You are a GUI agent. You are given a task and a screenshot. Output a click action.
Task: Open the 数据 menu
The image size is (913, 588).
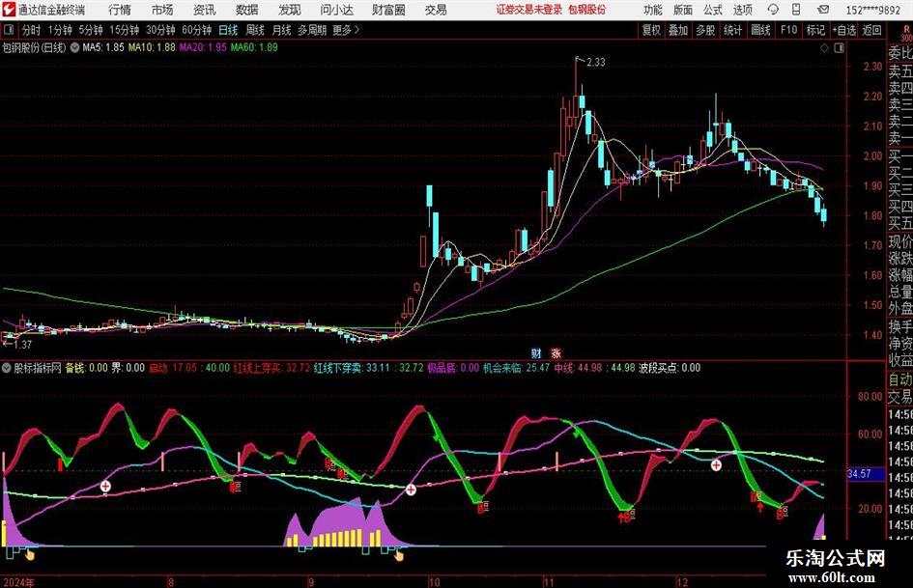click(x=247, y=10)
